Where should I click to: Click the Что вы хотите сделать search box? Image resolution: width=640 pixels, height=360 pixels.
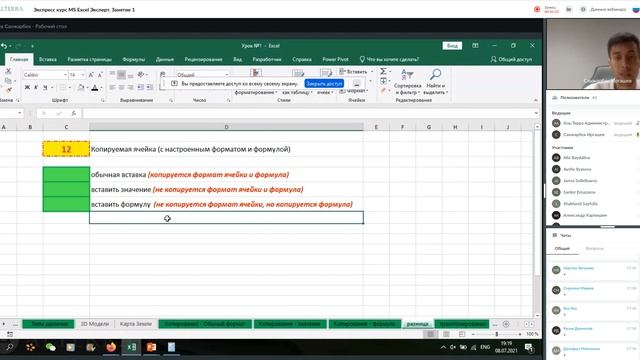coord(389,59)
